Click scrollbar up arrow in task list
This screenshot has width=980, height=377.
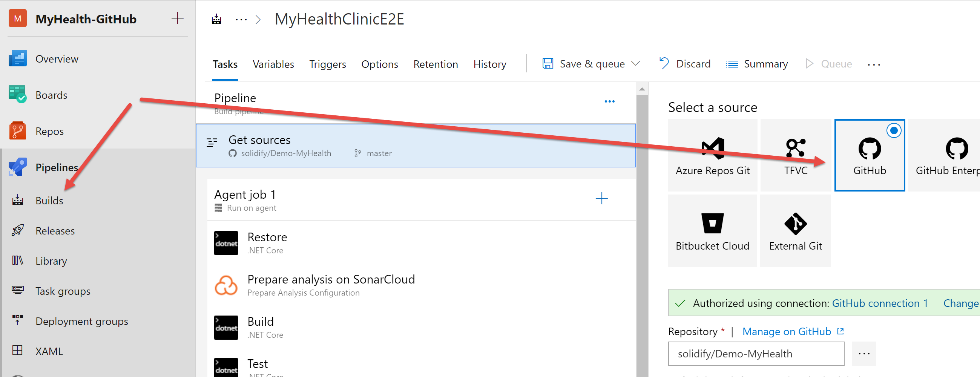pyautogui.click(x=642, y=89)
